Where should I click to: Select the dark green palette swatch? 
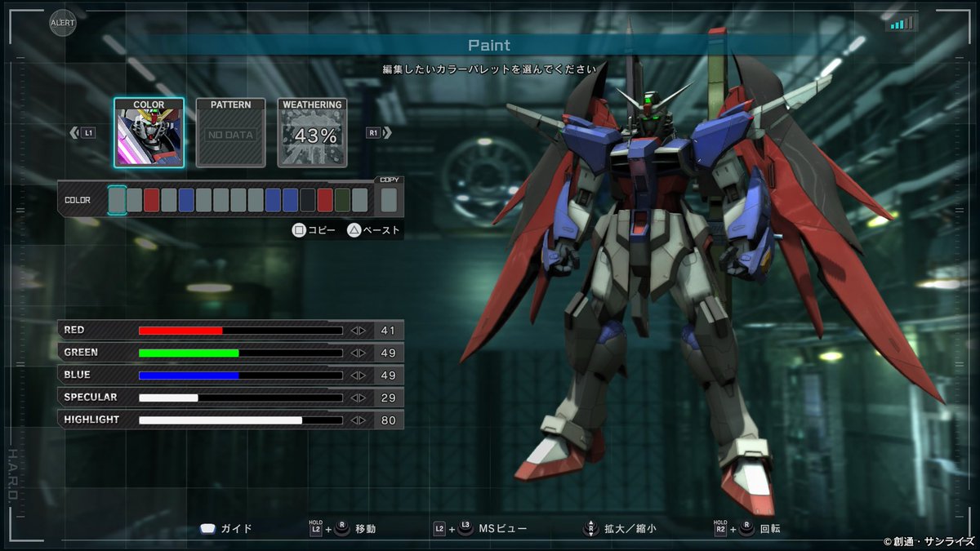click(x=342, y=200)
